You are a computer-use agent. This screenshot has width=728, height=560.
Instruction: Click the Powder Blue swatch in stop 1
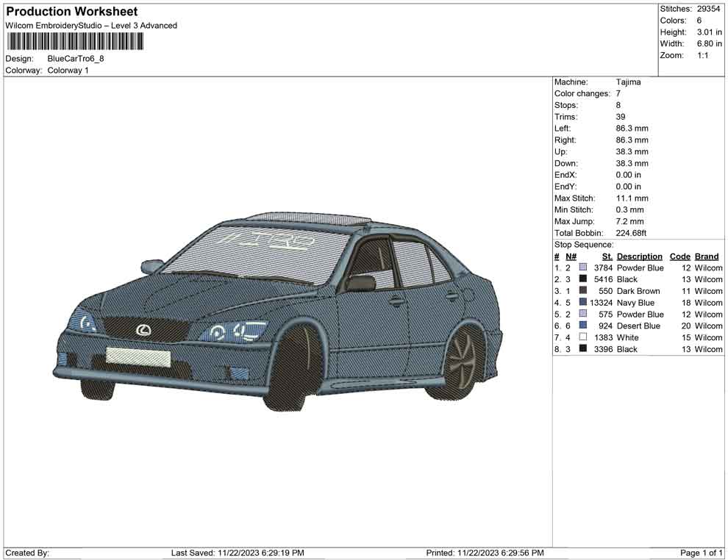(x=583, y=268)
